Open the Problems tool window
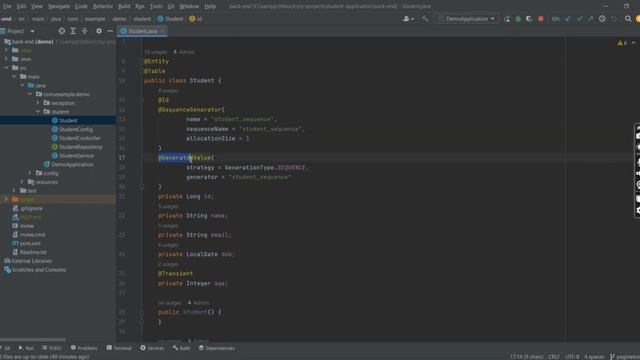This screenshot has width=640, height=360. [x=84, y=348]
